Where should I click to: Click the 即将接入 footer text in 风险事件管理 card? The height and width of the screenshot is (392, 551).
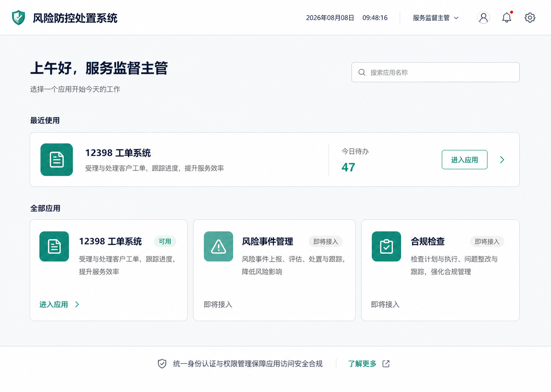point(218,304)
